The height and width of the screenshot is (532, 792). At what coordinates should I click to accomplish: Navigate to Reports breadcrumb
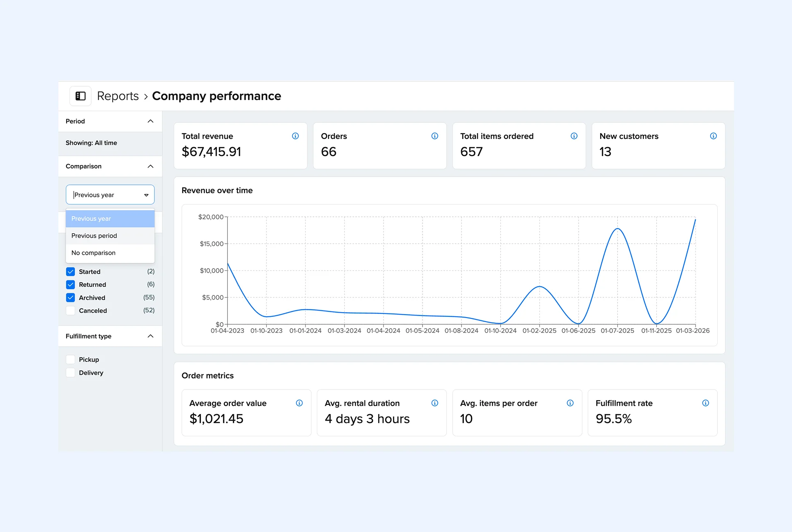click(x=118, y=96)
